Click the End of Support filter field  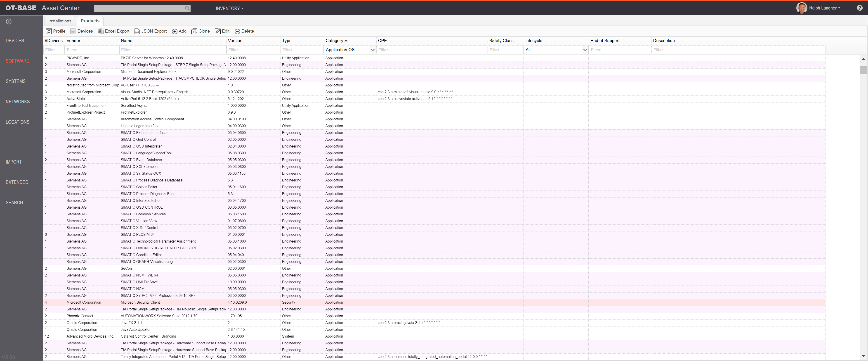(620, 50)
